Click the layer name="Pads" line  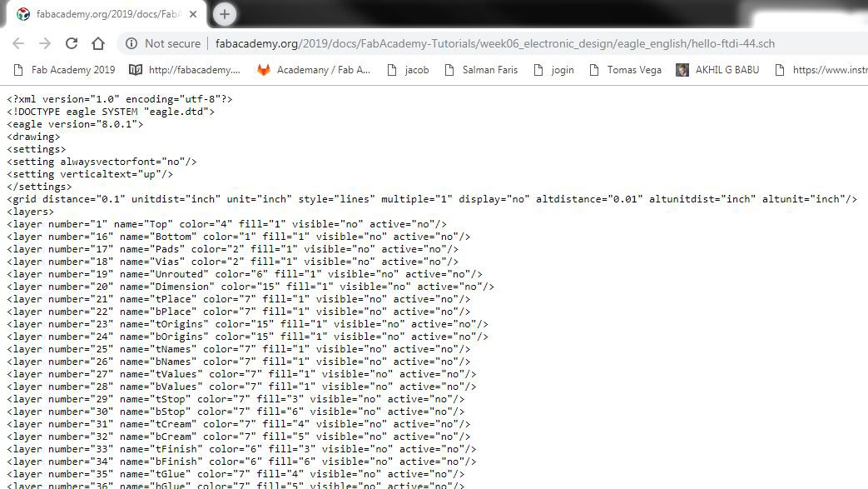[x=232, y=249]
